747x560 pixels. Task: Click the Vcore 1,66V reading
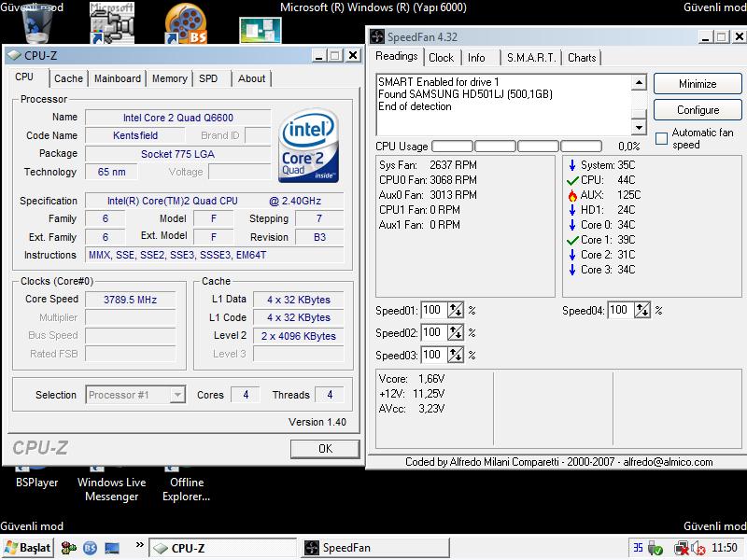pos(412,379)
